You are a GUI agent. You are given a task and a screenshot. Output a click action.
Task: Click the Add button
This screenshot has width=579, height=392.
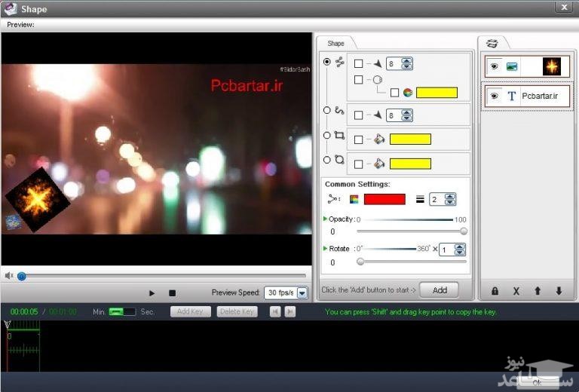click(x=439, y=290)
